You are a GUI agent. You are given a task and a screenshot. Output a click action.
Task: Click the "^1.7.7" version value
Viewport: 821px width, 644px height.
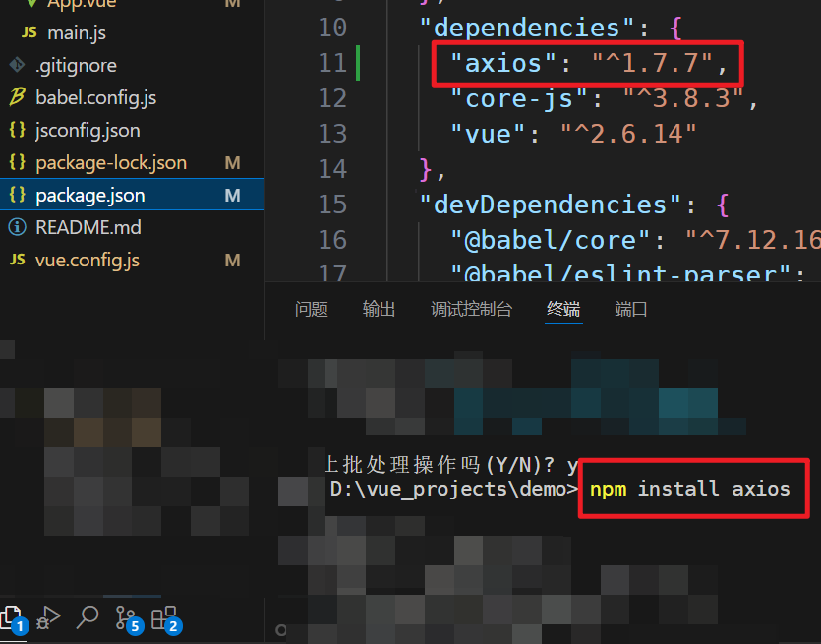tap(653, 63)
